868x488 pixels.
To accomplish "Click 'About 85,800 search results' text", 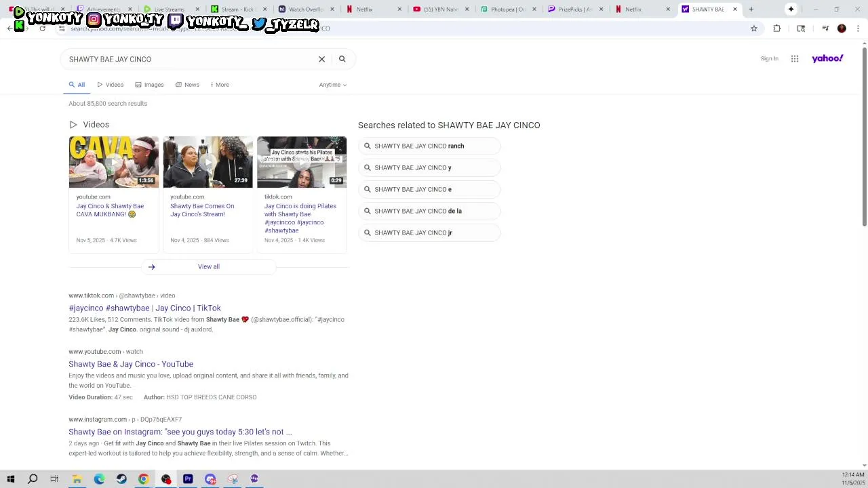I will [x=108, y=104].
